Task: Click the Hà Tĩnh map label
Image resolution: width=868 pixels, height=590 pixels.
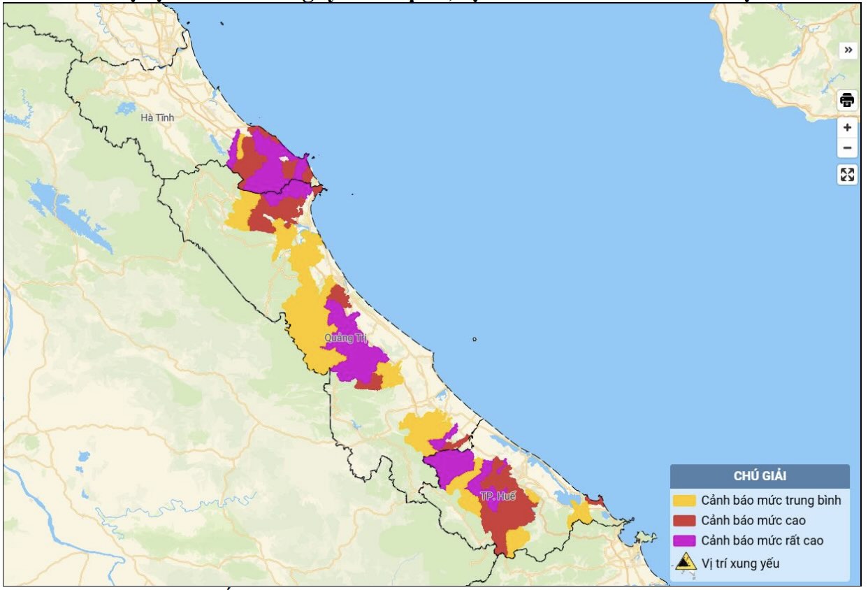Action: [x=157, y=117]
